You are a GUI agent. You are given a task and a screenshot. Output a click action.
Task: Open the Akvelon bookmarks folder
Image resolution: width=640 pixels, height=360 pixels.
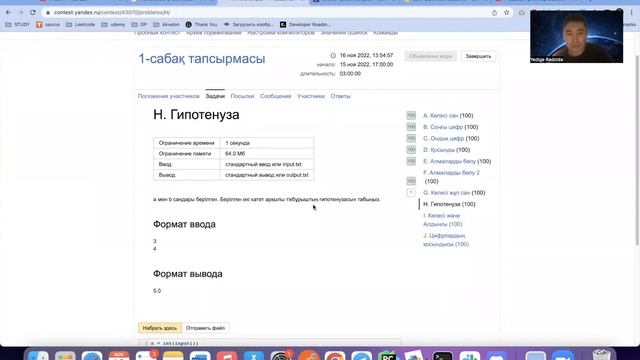point(167,24)
